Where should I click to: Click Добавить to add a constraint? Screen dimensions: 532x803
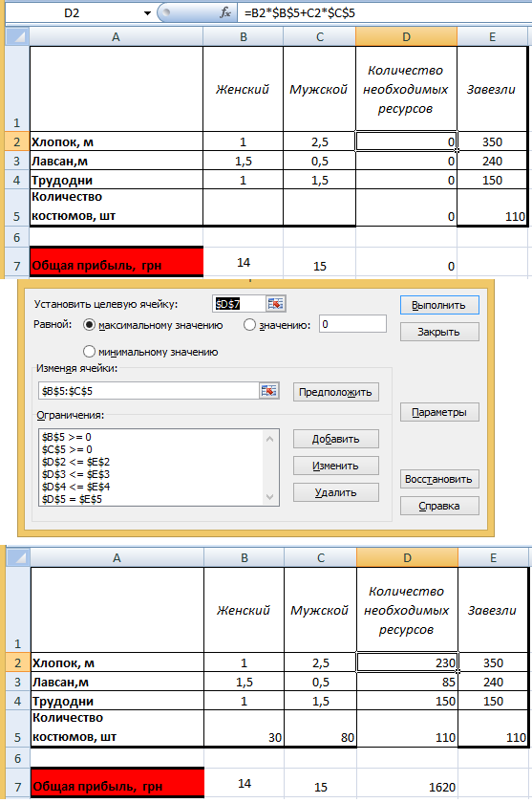pyautogui.click(x=335, y=439)
